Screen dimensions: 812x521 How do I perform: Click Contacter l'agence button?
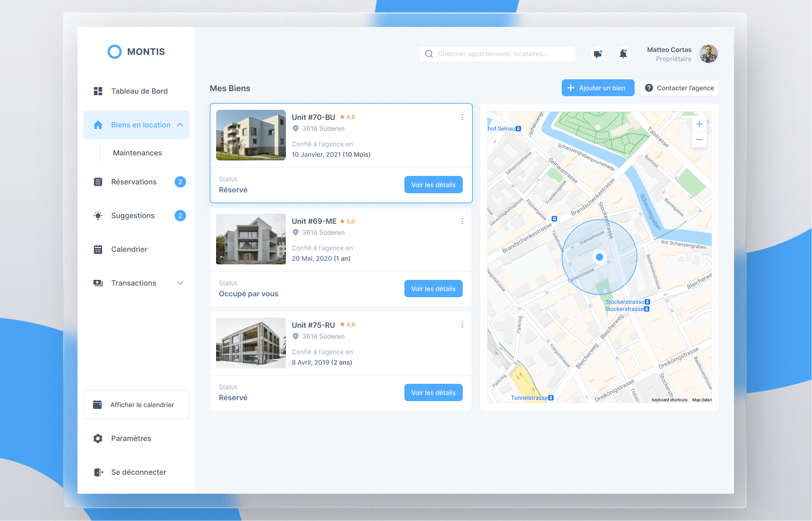click(x=679, y=88)
